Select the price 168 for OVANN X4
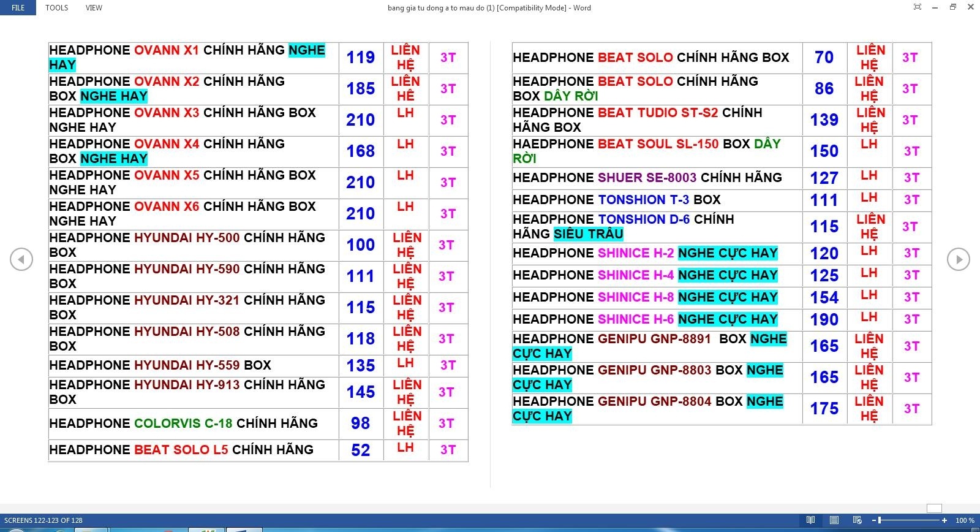Viewport: 980px width, 532px height. pyautogui.click(x=361, y=151)
